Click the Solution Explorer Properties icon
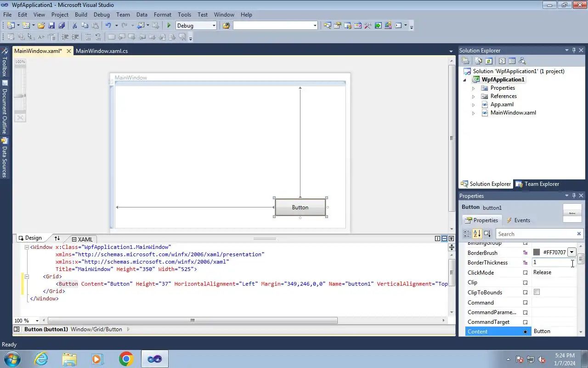This screenshot has width=588, height=368. point(465,61)
